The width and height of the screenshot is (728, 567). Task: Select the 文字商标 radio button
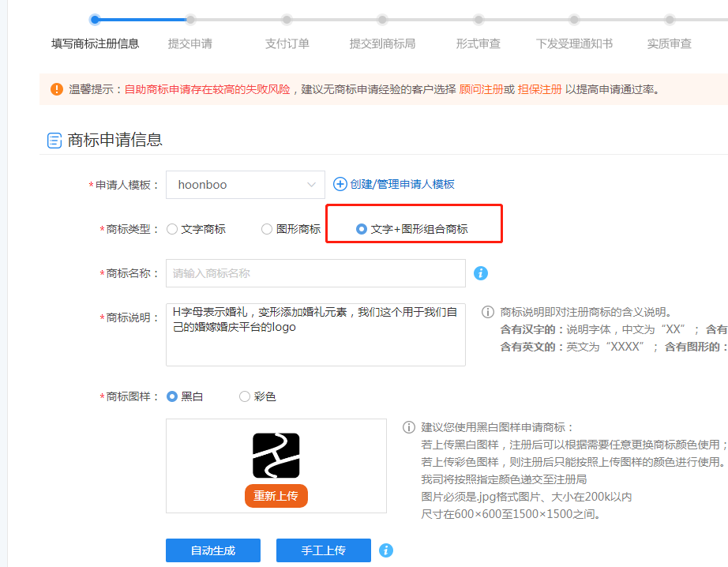click(x=172, y=229)
